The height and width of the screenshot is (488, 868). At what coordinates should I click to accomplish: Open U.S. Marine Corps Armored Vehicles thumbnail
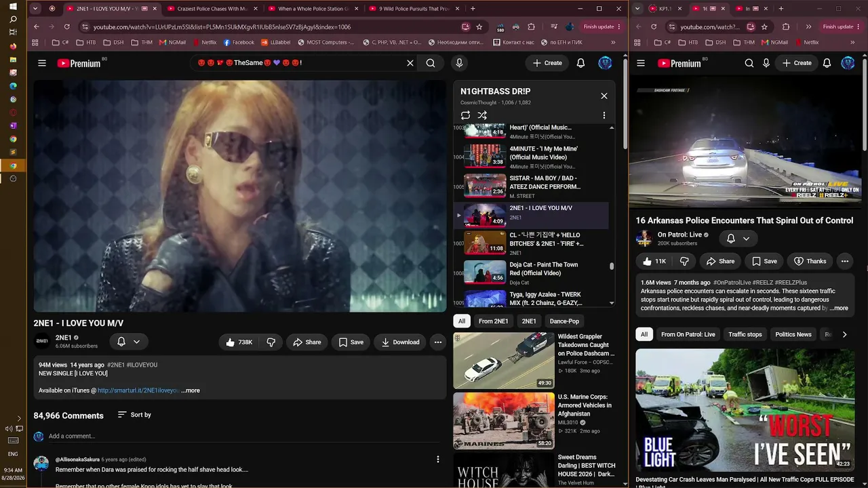pos(504,421)
